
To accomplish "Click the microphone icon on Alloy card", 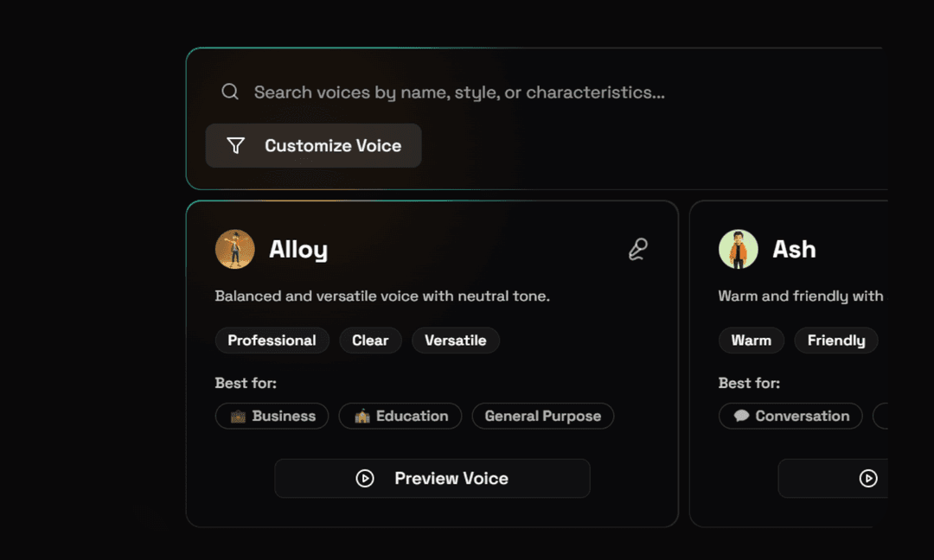I will (x=637, y=250).
